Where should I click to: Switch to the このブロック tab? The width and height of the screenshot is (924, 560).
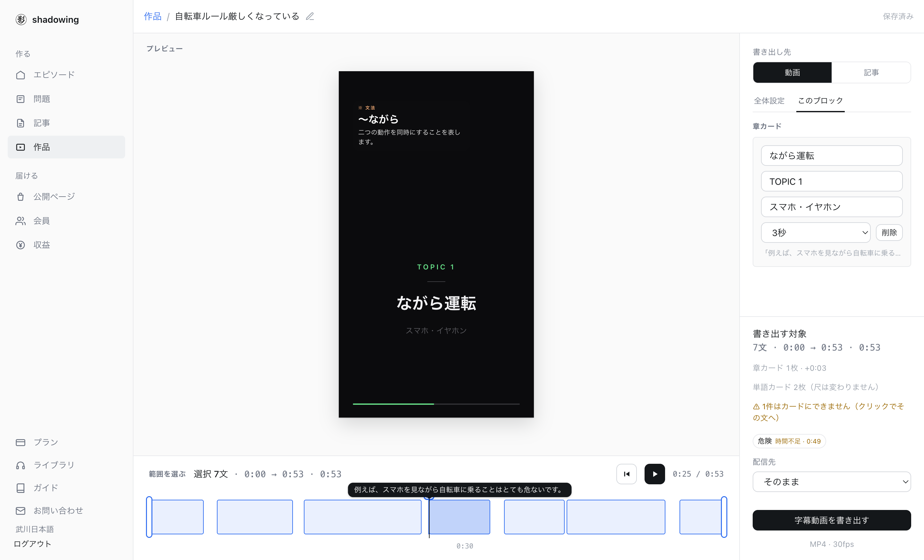click(820, 100)
